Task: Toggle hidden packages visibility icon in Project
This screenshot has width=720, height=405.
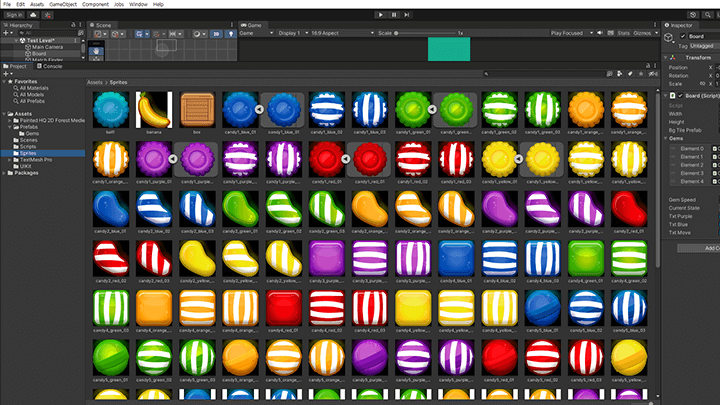Action: pyautogui.click(x=653, y=73)
